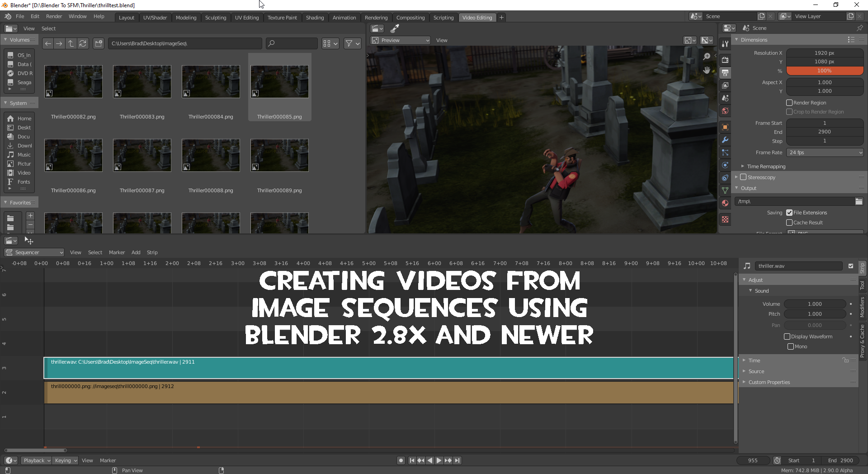
Task: Select the annotate tool in preview header
Action: [395, 28]
